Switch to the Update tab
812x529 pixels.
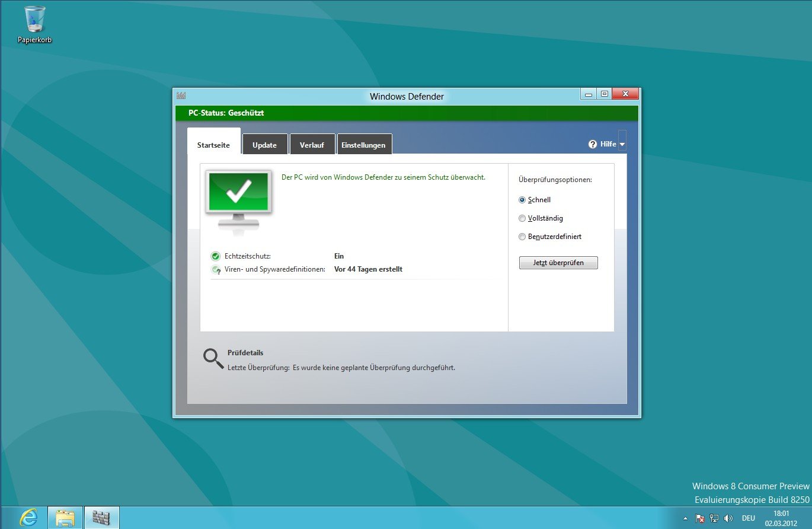tap(264, 144)
